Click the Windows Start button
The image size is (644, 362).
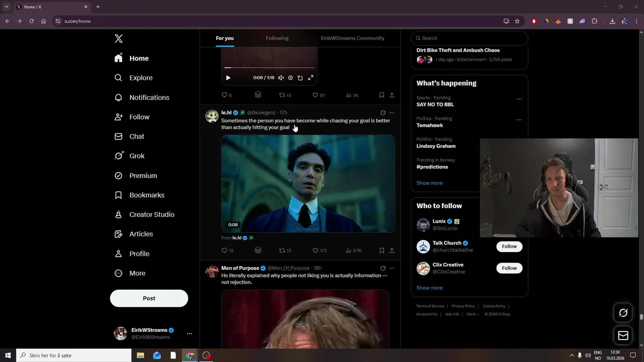point(8,355)
